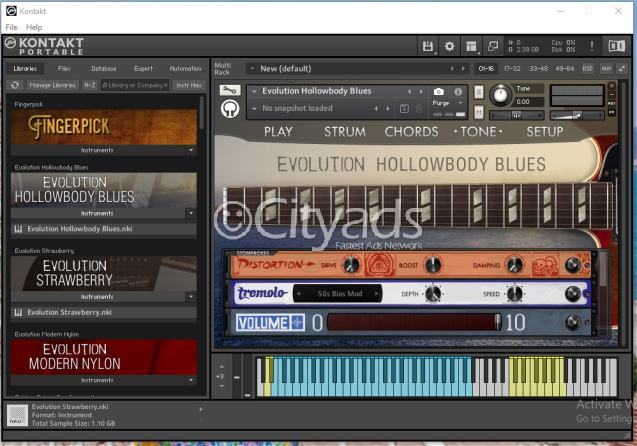Click the rack resize arrows icon
The image size is (637, 446).
[x=622, y=69]
